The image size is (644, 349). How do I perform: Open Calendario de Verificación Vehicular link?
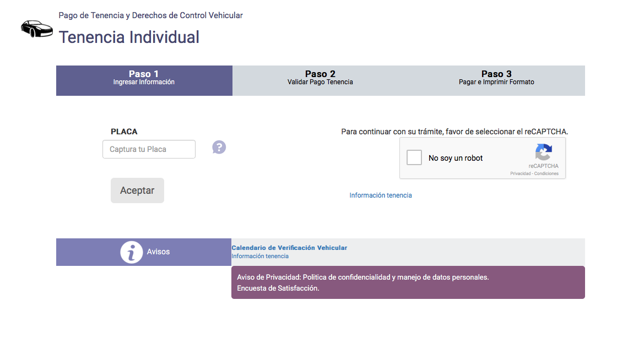[x=289, y=248]
